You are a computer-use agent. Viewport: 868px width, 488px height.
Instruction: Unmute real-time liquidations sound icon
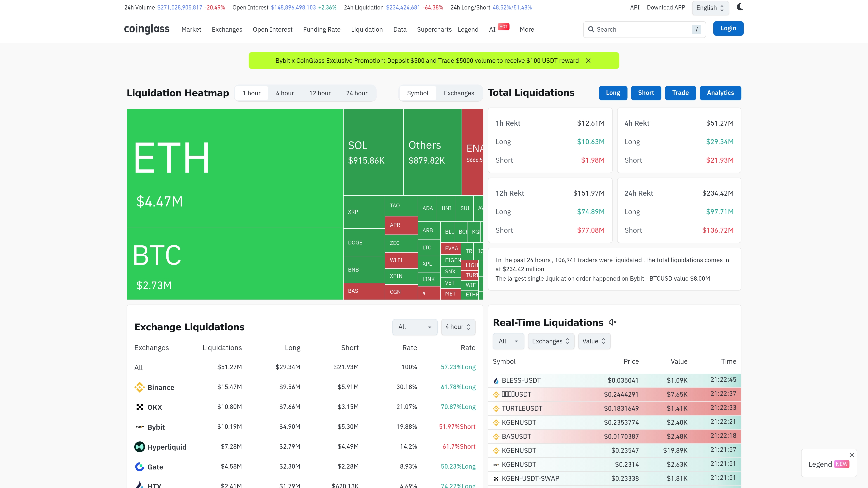(612, 322)
